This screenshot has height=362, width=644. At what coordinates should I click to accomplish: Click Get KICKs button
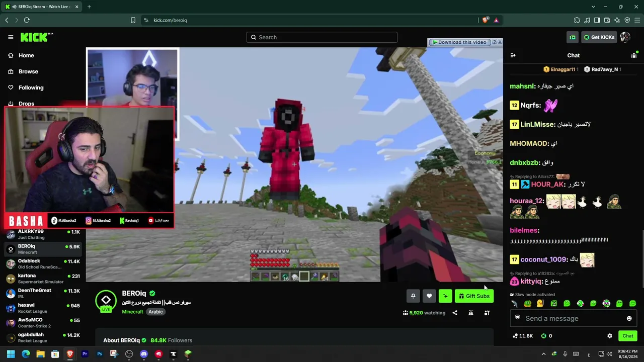pos(599,37)
